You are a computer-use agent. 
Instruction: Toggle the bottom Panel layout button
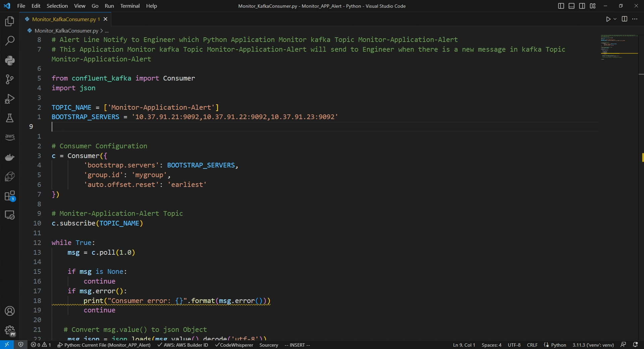[572, 6]
